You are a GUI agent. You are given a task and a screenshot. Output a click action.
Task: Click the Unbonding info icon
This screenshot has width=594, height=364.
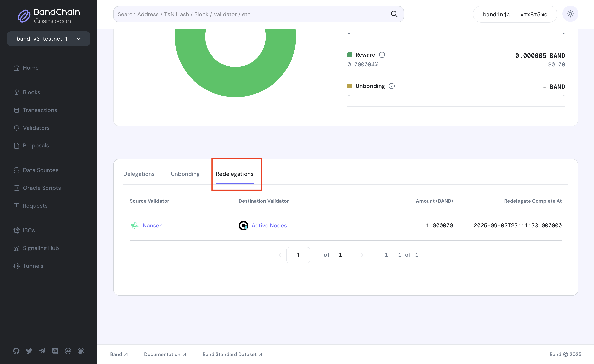(391, 86)
